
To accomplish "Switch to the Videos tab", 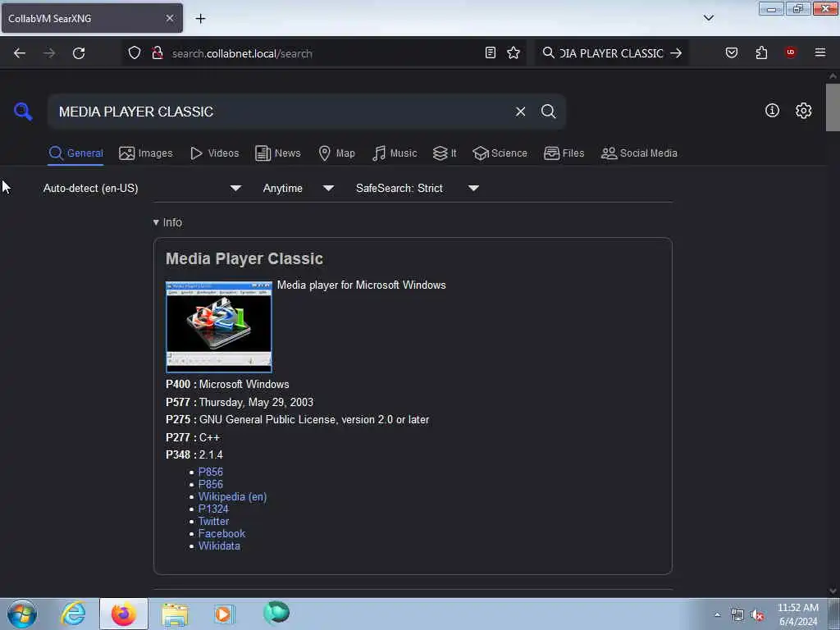I will [214, 153].
